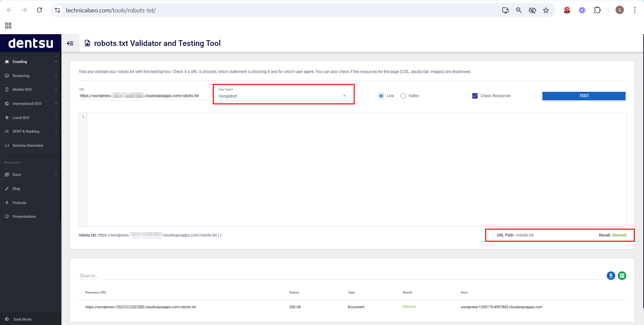Open the browser extensions puzzle icon
The height and width of the screenshot is (325, 644).
(597, 10)
